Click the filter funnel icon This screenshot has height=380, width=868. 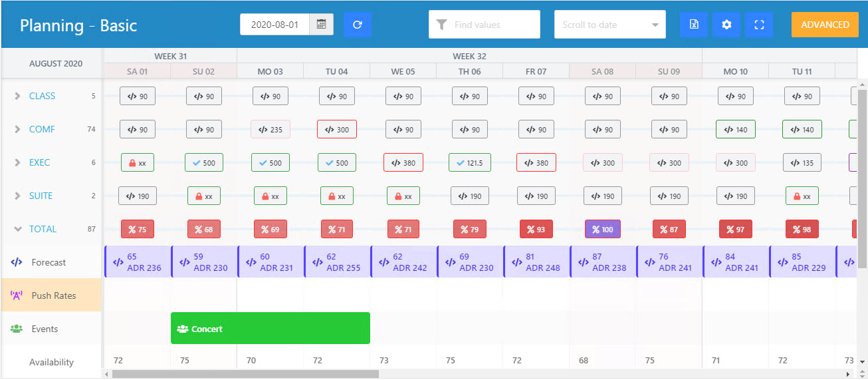tap(441, 25)
